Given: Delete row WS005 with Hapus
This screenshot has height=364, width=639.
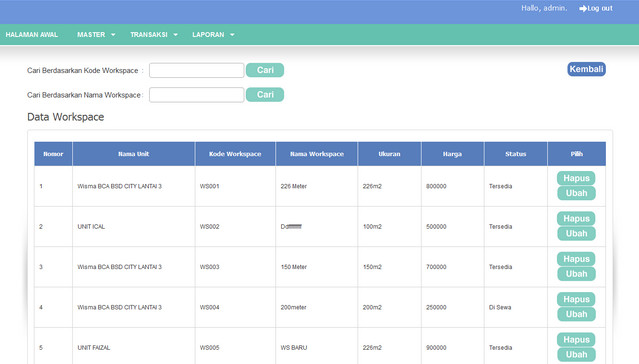Looking at the screenshot, I should 576,340.
